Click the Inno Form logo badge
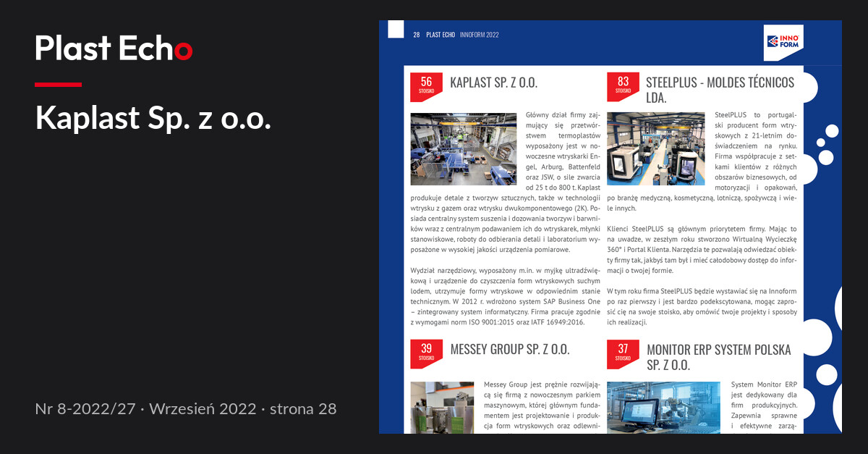The width and height of the screenshot is (868, 454). (783, 43)
